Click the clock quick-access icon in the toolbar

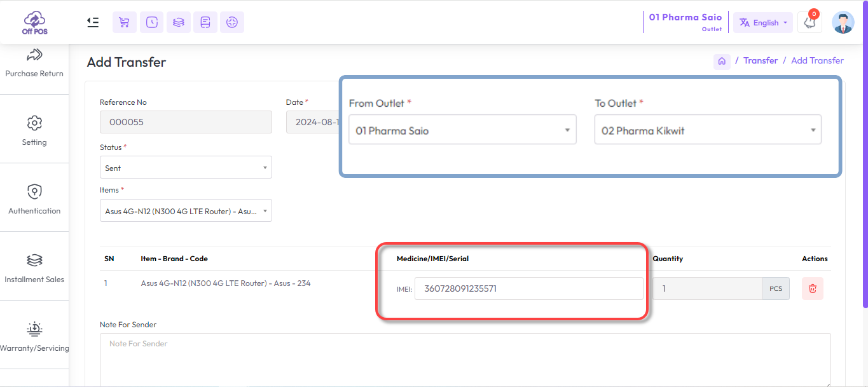click(x=151, y=22)
